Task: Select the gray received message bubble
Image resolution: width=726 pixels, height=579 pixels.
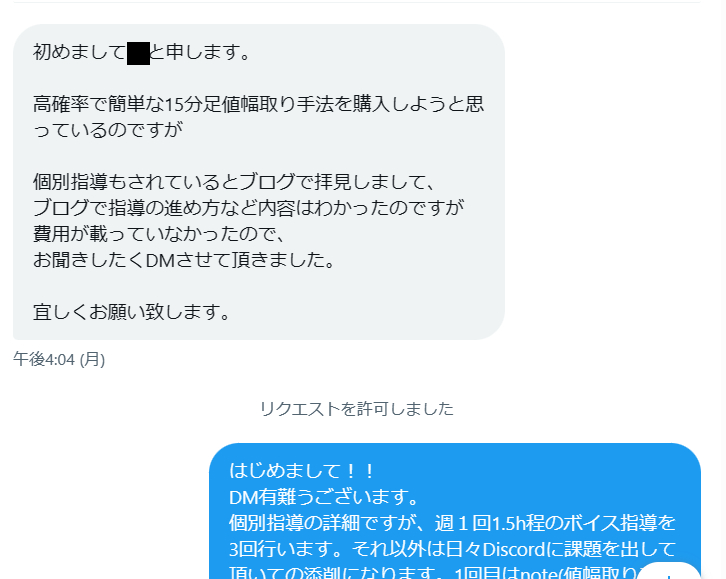Action: pyautogui.click(x=259, y=182)
